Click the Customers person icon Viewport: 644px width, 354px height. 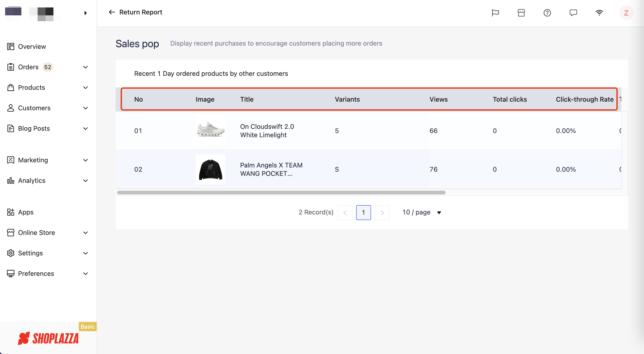[10, 108]
